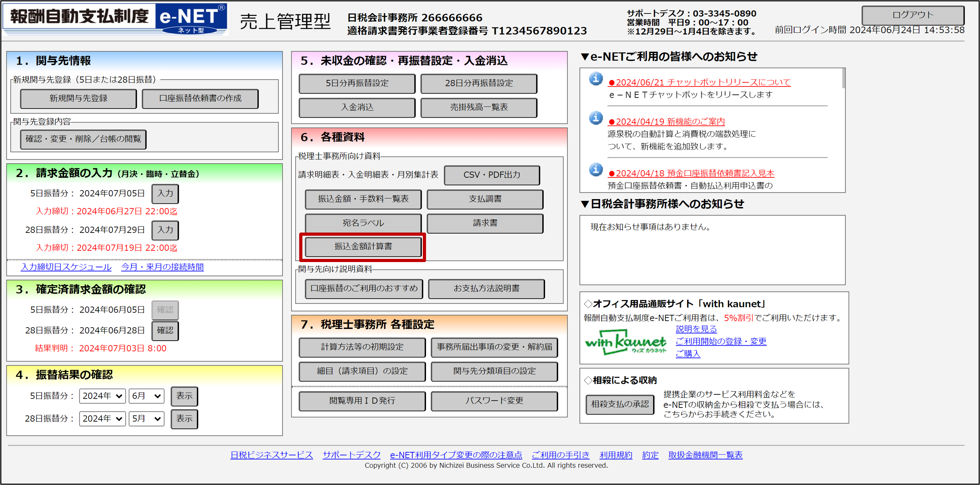
Task: Click 入力 button for 2024年07月05日
Action: coord(165,193)
